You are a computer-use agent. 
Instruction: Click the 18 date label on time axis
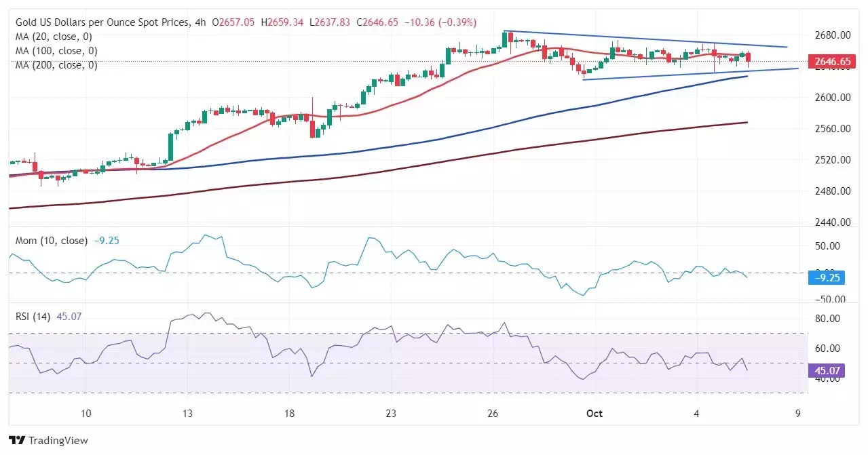289,413
